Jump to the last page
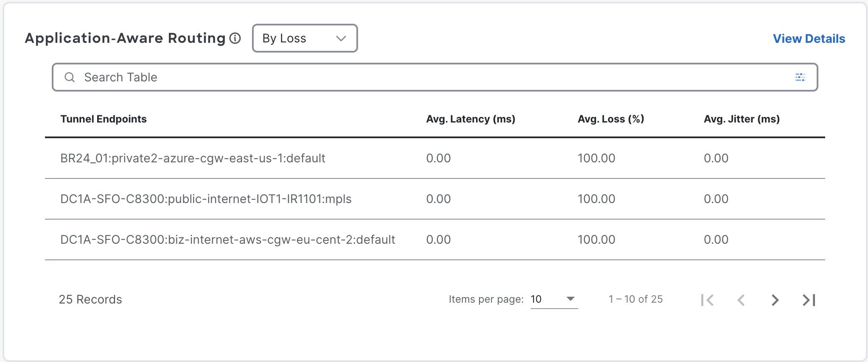The width and height of the screenshot is (868, 362). pyautogui.click(x=809, y=300)
